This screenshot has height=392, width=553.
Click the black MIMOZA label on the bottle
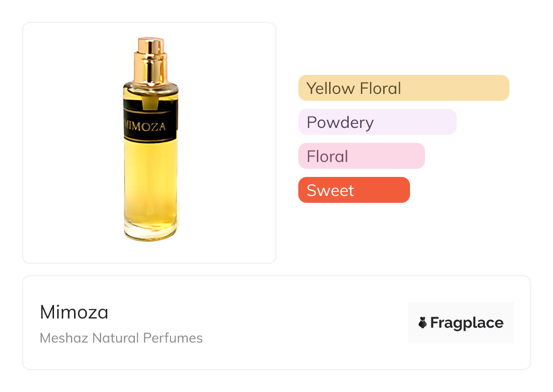[150, 121]
